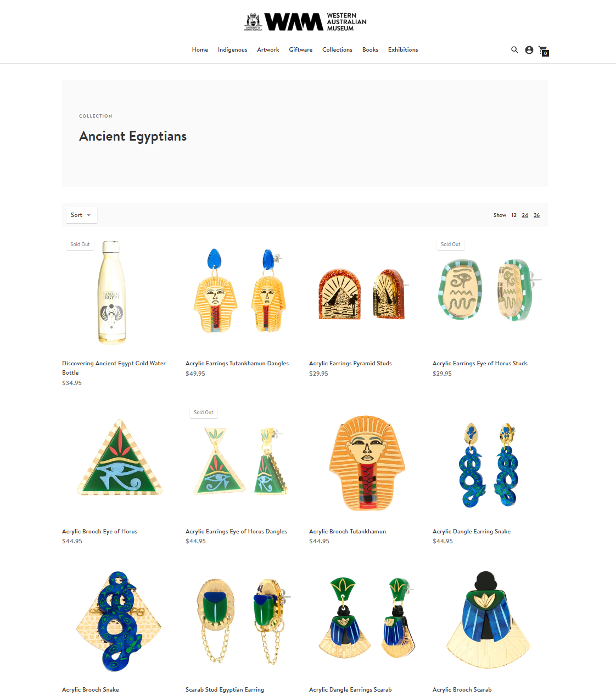Click the WA Museum logo
Image resolution: width=616 pixels, height=696 pixels.
click(305, 21)
